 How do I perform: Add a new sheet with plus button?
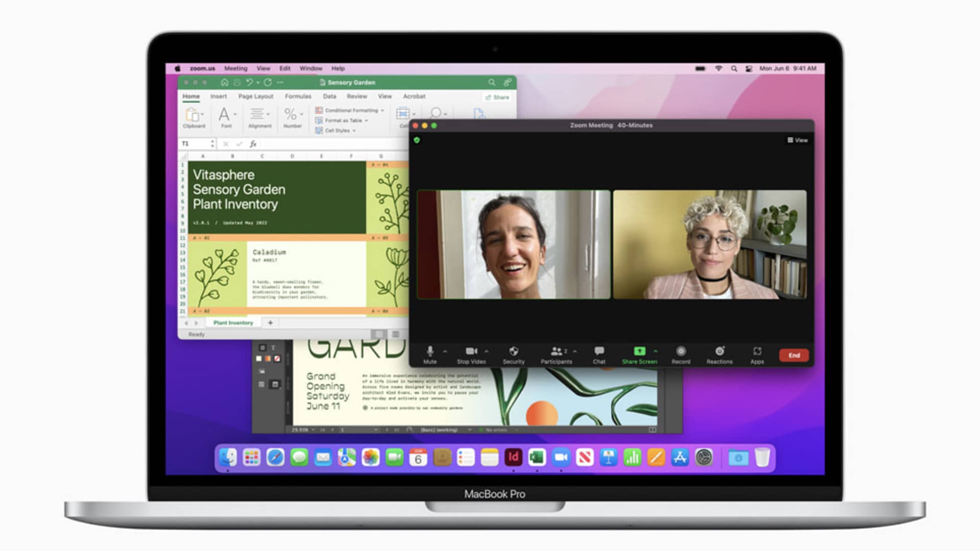271,323
